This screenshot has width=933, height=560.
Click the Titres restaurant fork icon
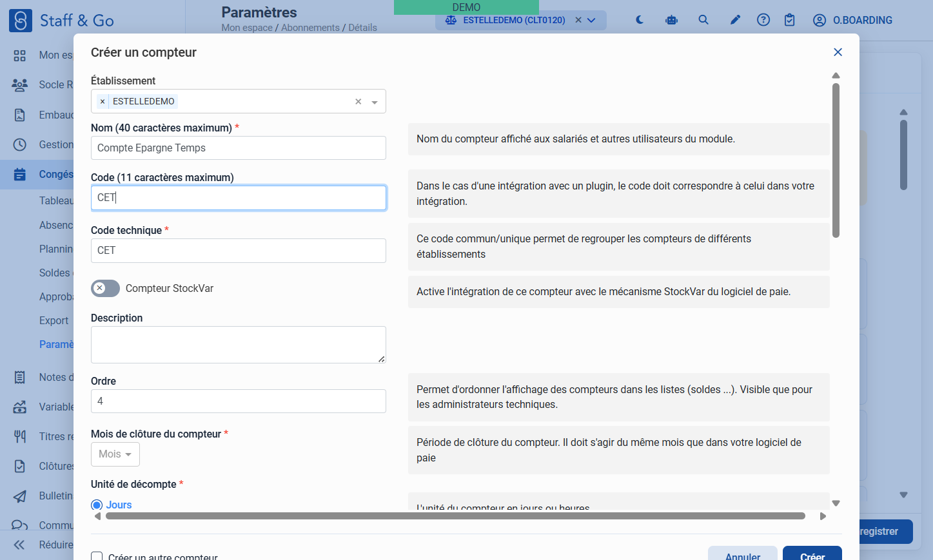coord(20,436)
